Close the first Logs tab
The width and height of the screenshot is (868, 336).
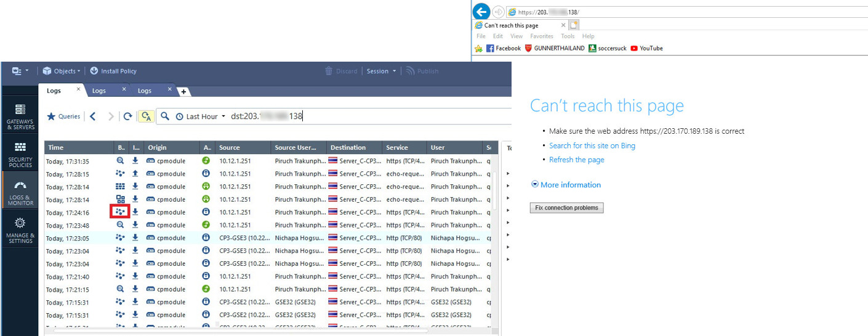[x=78, y=89]
